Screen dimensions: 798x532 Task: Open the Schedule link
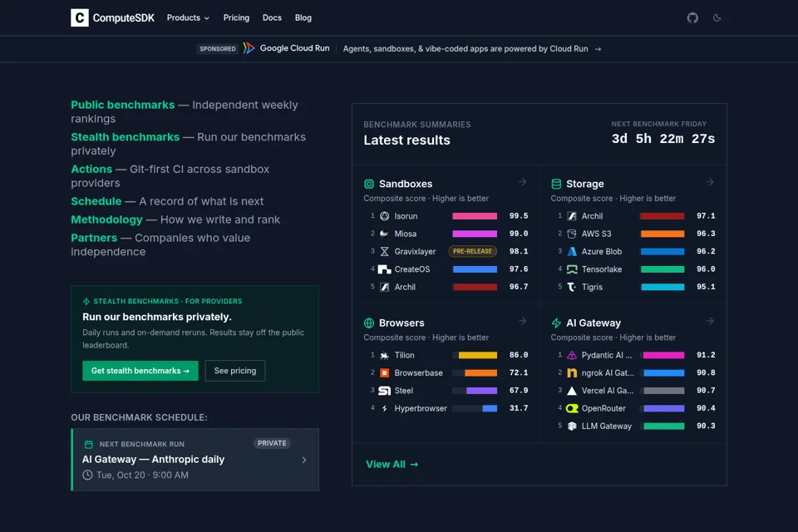point(96,201)
